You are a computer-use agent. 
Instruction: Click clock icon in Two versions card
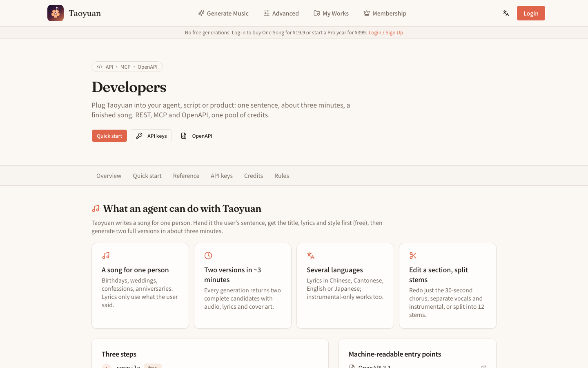click(x=208, y=256)
